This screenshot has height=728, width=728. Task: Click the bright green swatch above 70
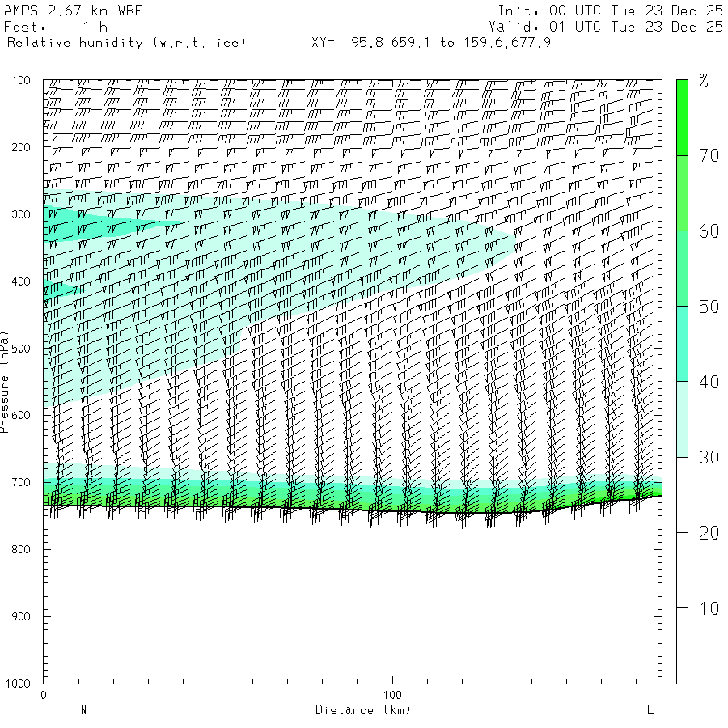(682, 117)
